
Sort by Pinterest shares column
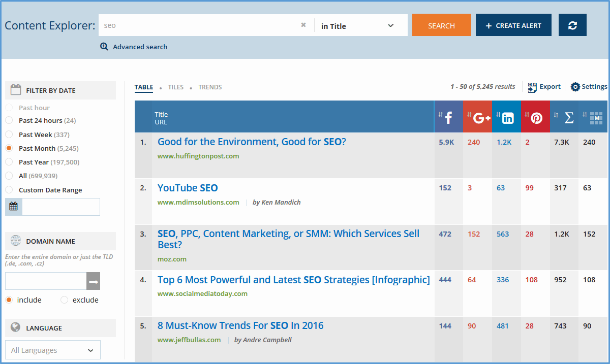536,117
